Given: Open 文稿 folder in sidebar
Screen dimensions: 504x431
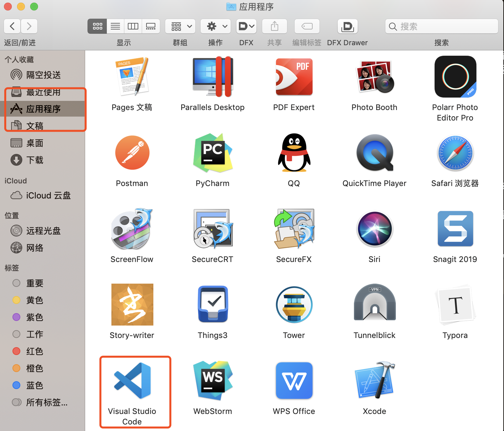Looking at the screenshot, I should [x=43, y=126].
